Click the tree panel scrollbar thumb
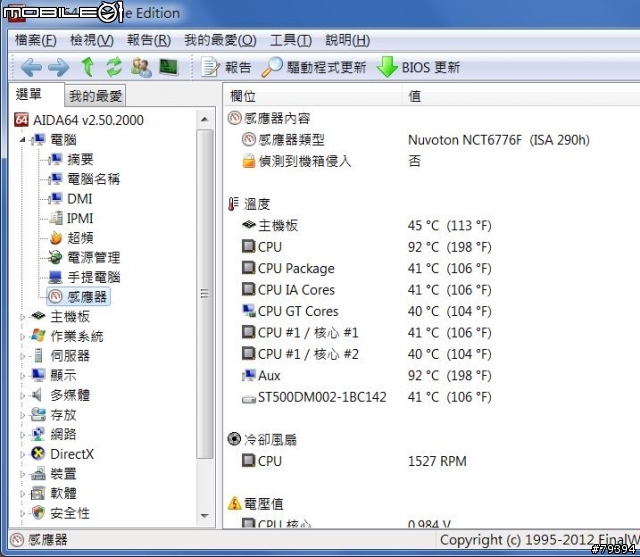The image size is (640, 557). coord(204,294)
